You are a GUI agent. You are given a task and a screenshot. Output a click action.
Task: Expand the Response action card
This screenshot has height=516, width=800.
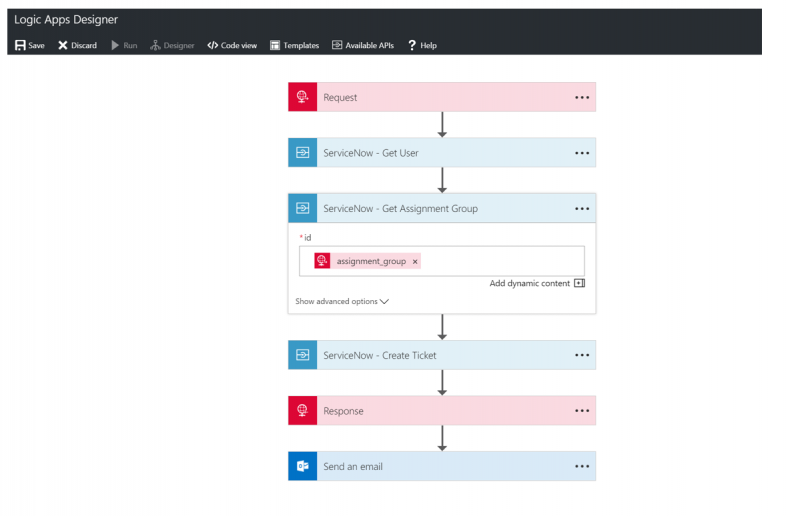442,410
